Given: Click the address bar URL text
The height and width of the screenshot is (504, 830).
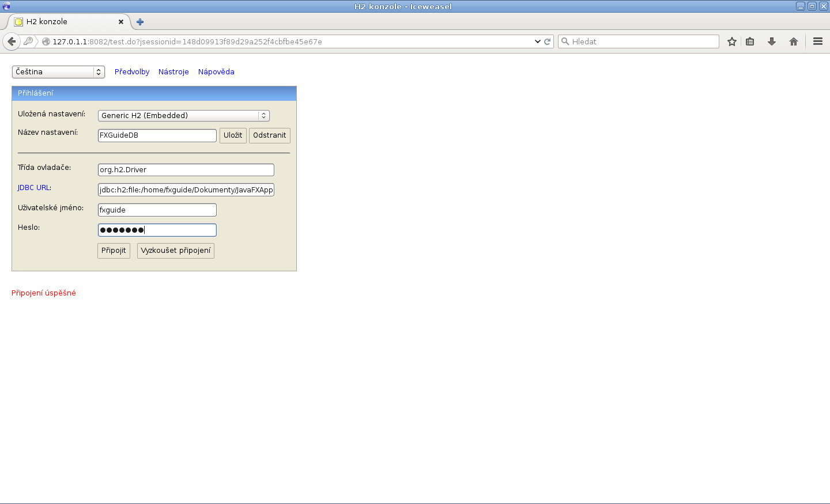Looking at the screenshot, I should coord(187,41).
